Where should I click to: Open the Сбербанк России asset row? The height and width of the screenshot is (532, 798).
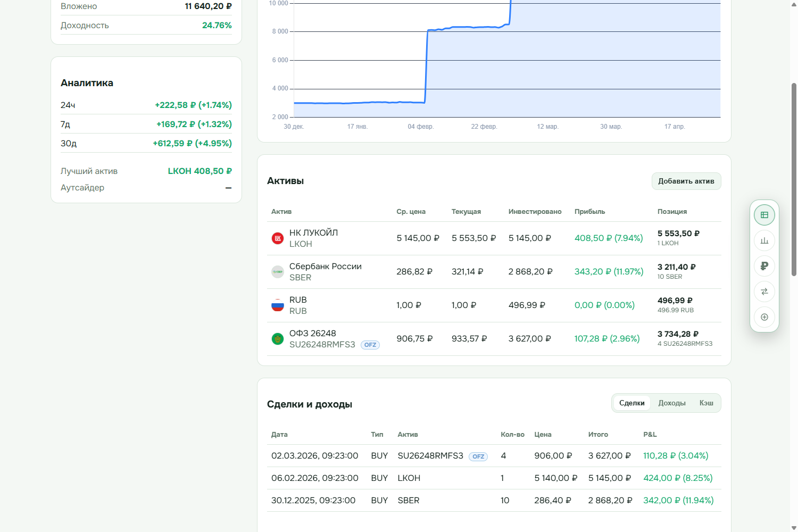tap(494, 272)
